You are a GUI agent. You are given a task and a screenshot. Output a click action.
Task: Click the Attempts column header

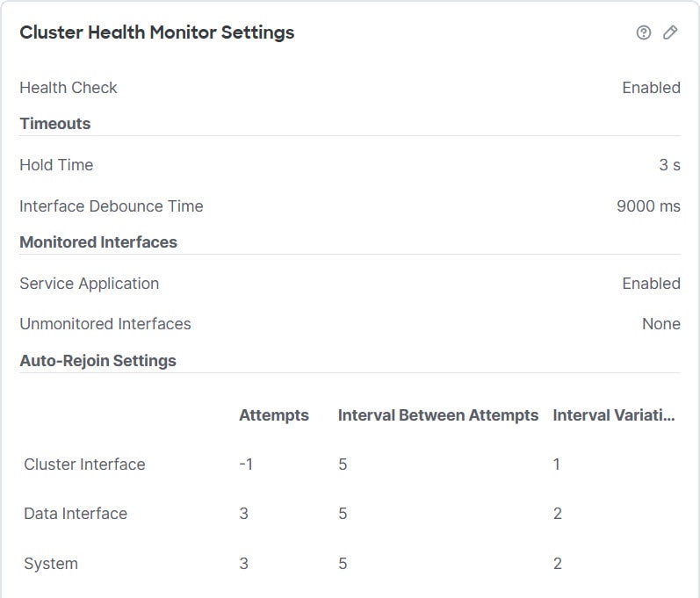click(x=274, y=415)
